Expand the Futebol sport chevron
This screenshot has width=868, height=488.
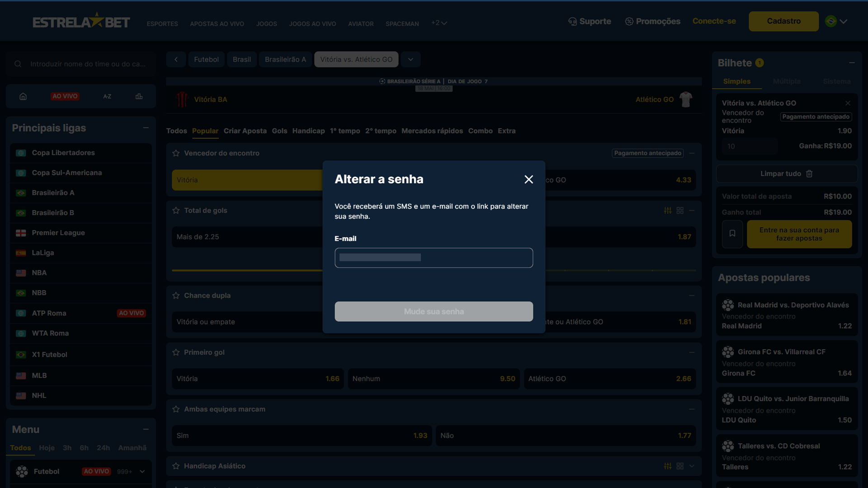click(142, 471)
